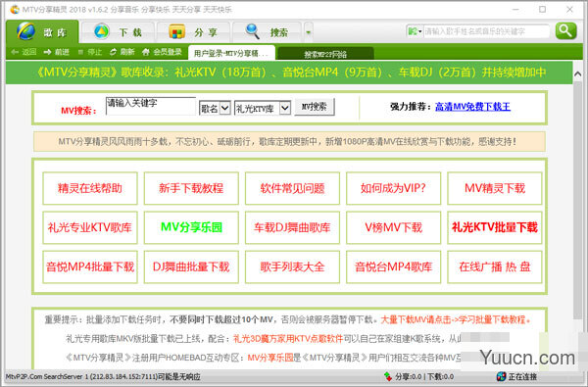This screenshot has width=588, height=387.
Task: Open 新手下载教程
Action: tap(191, 188)
